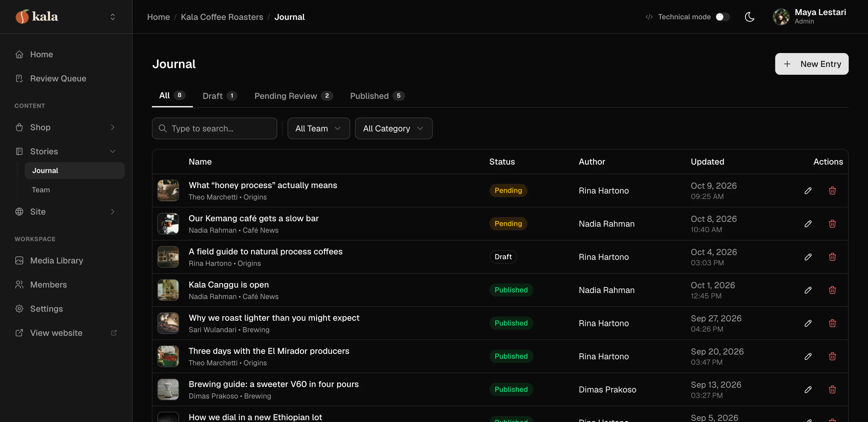Switch to the Pending Review tab
This screenshot has width=868, height=422.
click(294, 96)
